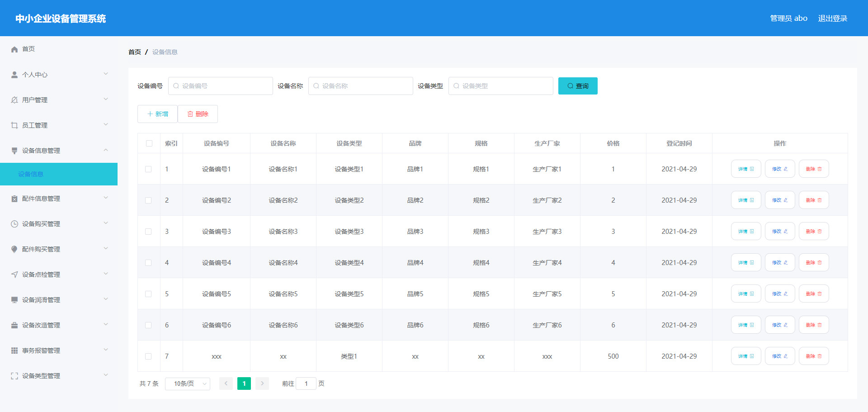Click the pencil icon in 设备编号4 row's 修改 button

pos(786,263)
